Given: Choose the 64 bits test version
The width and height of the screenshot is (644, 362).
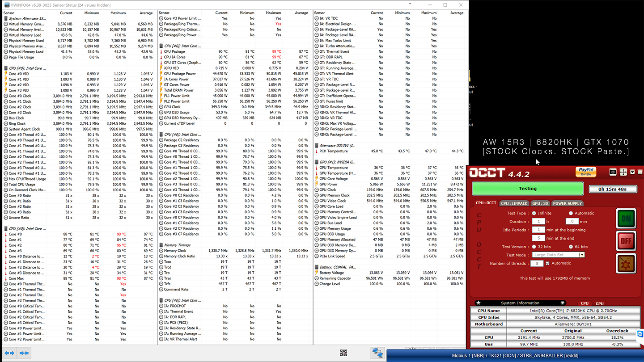Looking at the screenshot, I should click(x=571, y=247).
